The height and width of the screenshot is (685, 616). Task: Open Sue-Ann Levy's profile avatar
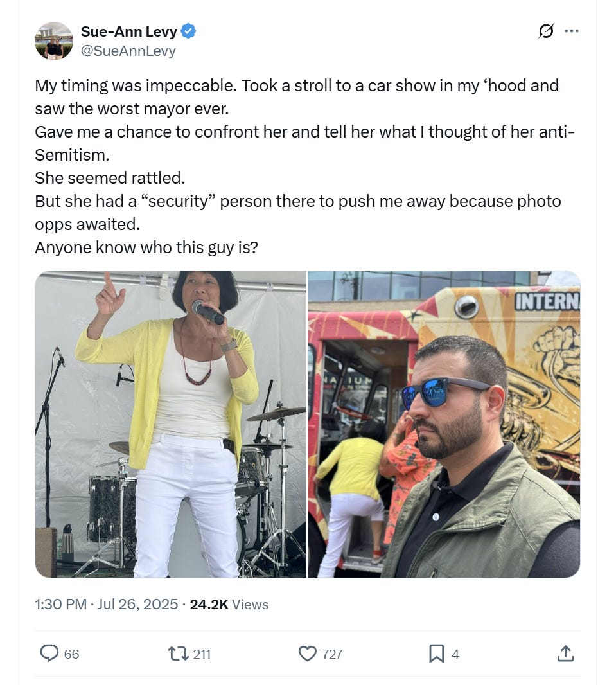coord(54,41)
